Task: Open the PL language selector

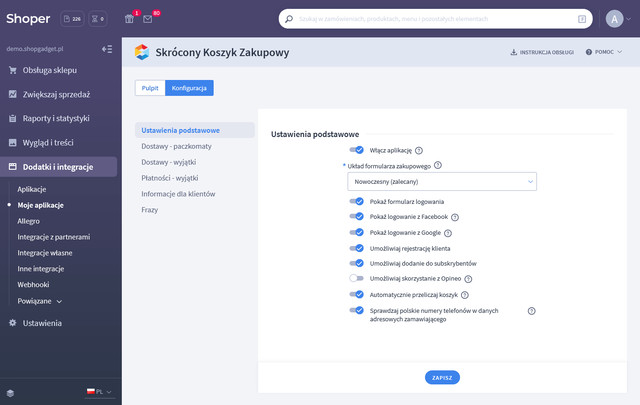Action: [x=100, y=392]
